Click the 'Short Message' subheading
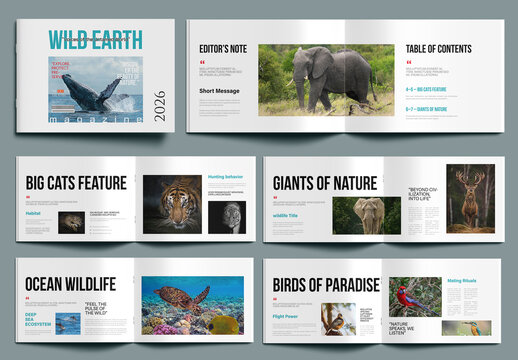 pyautogui.click(x=219, y=91)
